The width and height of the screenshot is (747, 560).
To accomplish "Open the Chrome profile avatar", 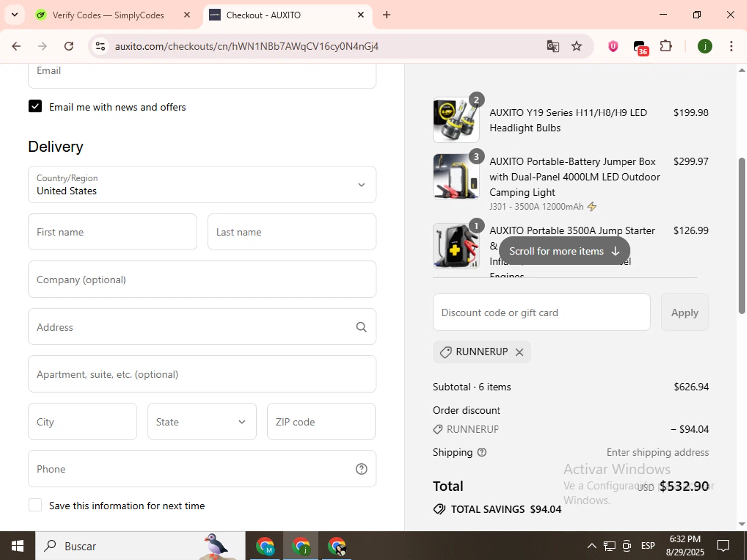I will pyautogui.click(x=705, y=46).
